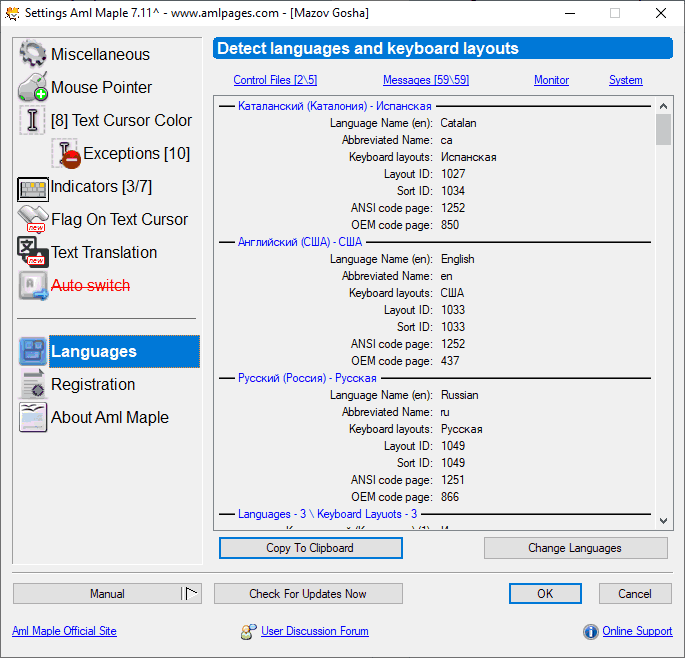Close the Settings Aml Maple window
Viewport: 685px width, 658px height.
click(x=661, y=13)
